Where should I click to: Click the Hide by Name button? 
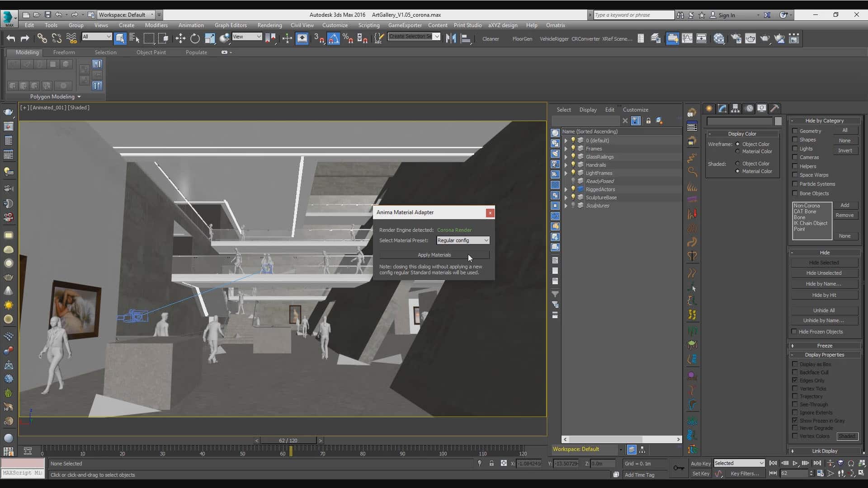point(824,284)
